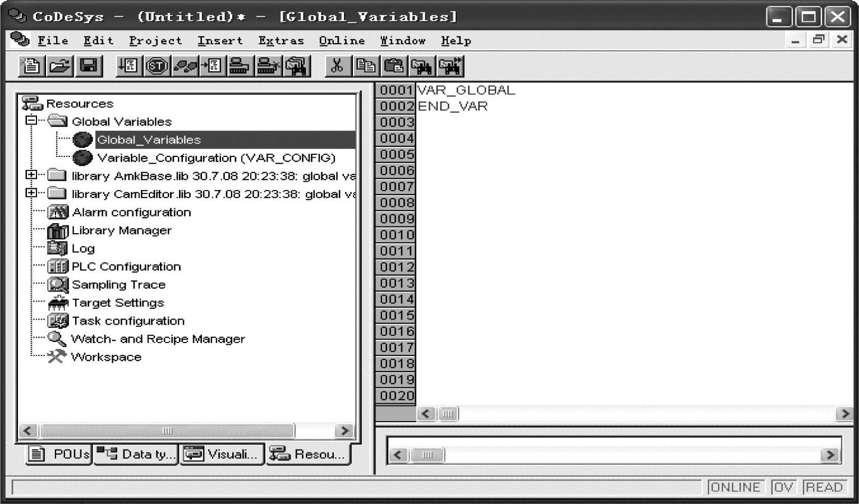859x504 pixels.
Task: Save the project with the floppy icon
Action: pos(89,66)
